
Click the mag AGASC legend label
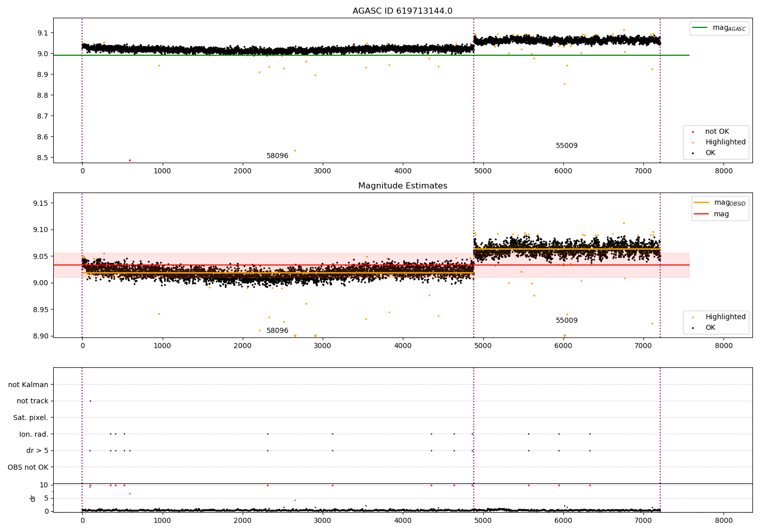729,28
